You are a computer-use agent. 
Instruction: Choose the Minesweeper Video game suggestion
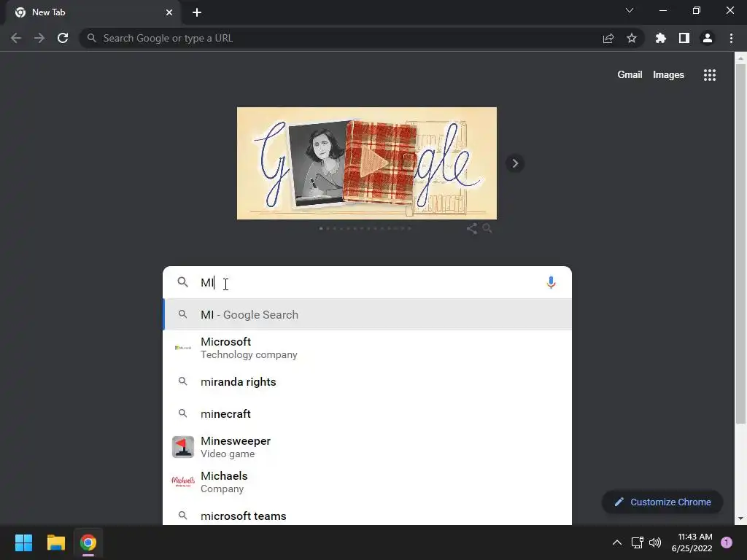368,447
